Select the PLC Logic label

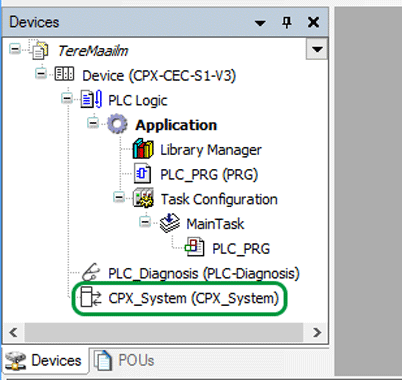coord(138,101)
